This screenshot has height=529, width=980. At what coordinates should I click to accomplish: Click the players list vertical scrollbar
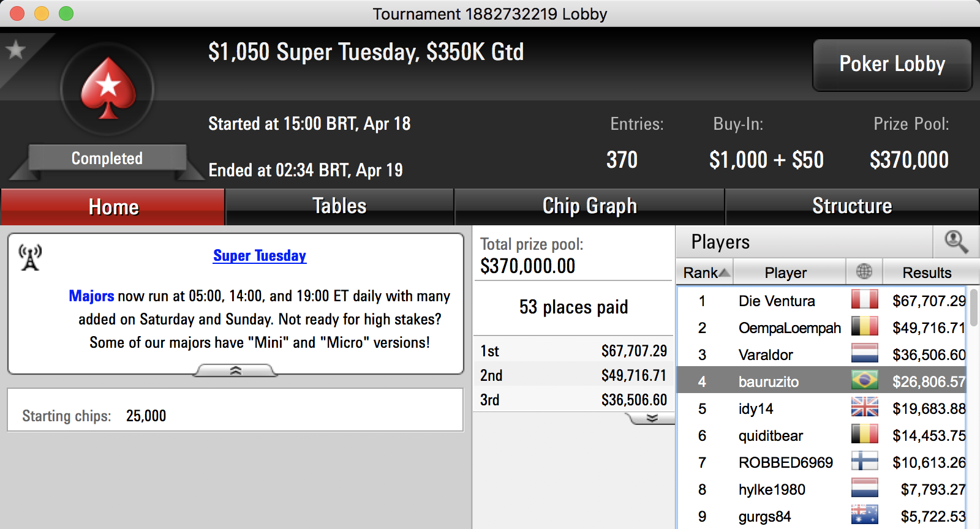click(x=974, y=407)
